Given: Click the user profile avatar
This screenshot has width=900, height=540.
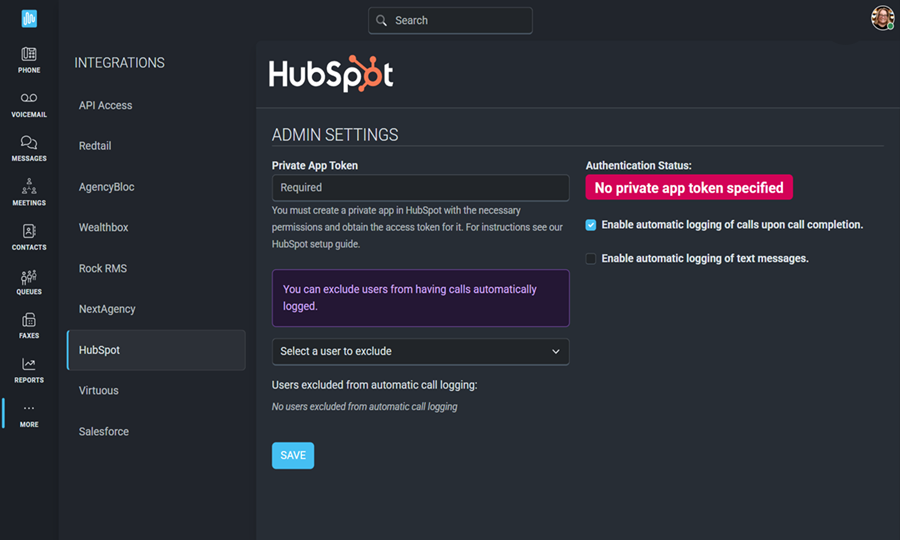Looking at the screenshot, I should point(882,18).
